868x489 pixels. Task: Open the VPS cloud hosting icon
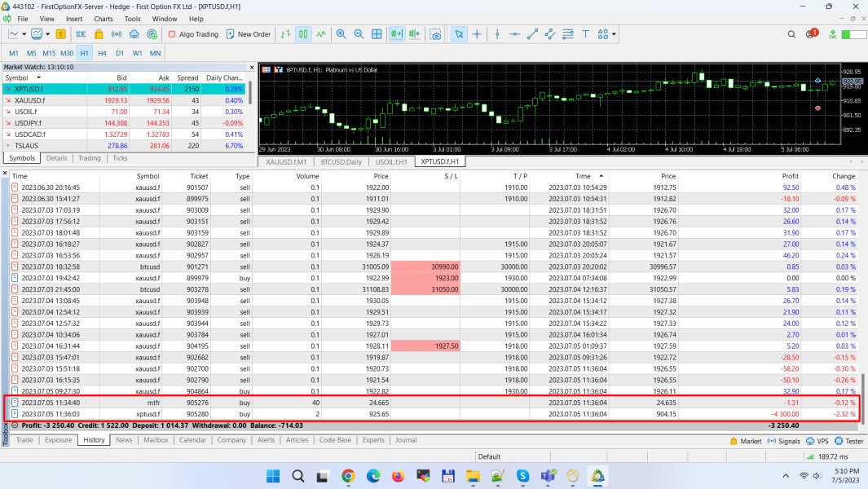tap(134, 34)
